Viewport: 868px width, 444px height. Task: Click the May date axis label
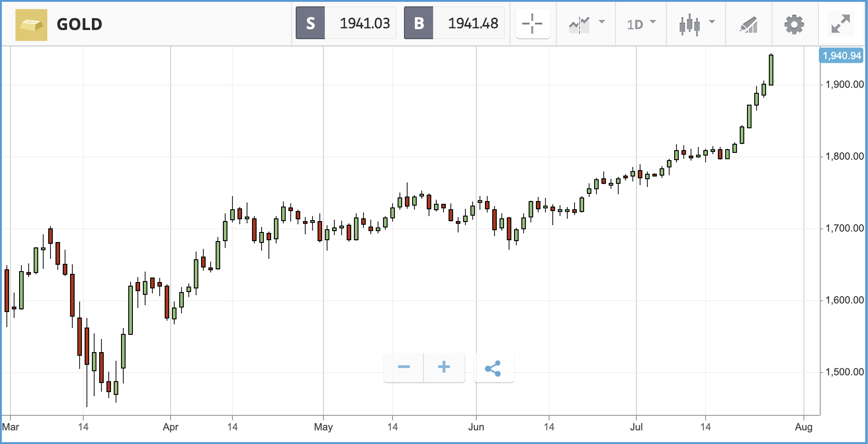tap(323, 427)
